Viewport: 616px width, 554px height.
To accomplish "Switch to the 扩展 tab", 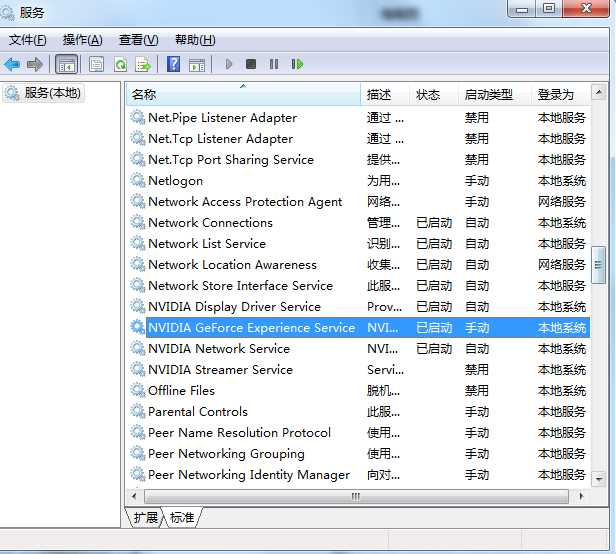I will pyautogui.click(x=145, y=517).
